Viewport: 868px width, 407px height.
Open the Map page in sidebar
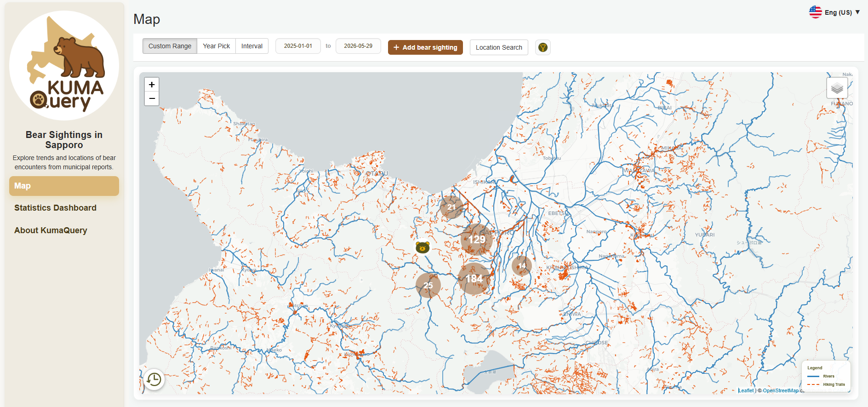pyautogui.click(x=64, y=186)
